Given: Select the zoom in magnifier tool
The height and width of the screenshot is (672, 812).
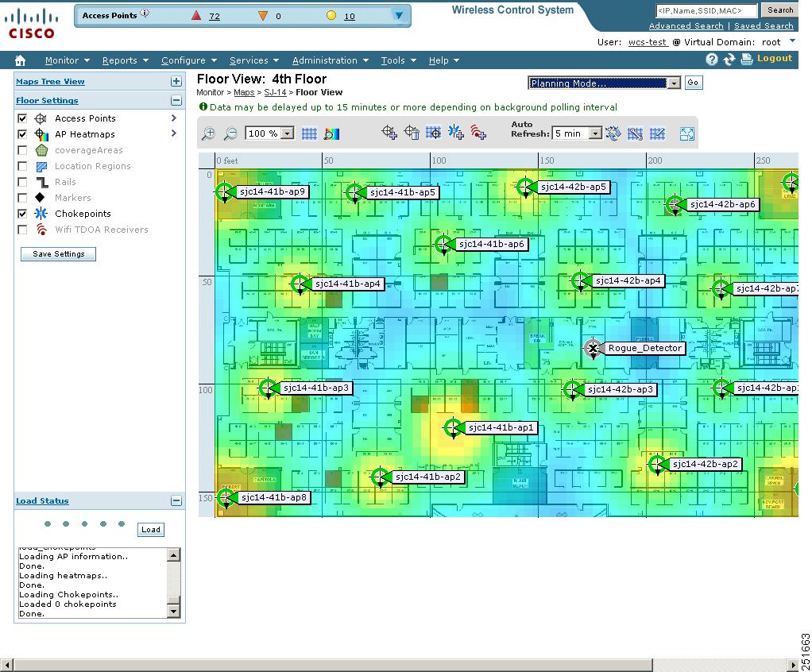Looking at the screenshot, I should 208,133.
